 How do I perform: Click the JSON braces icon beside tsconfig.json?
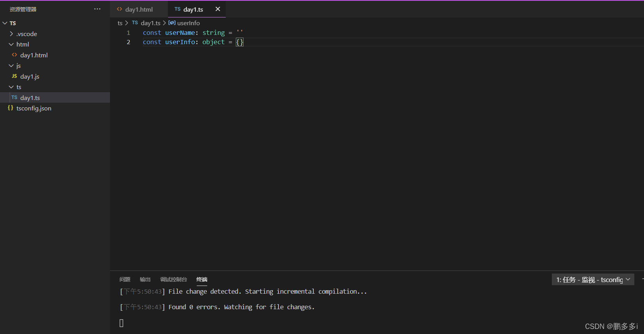(x=10, y=108)
